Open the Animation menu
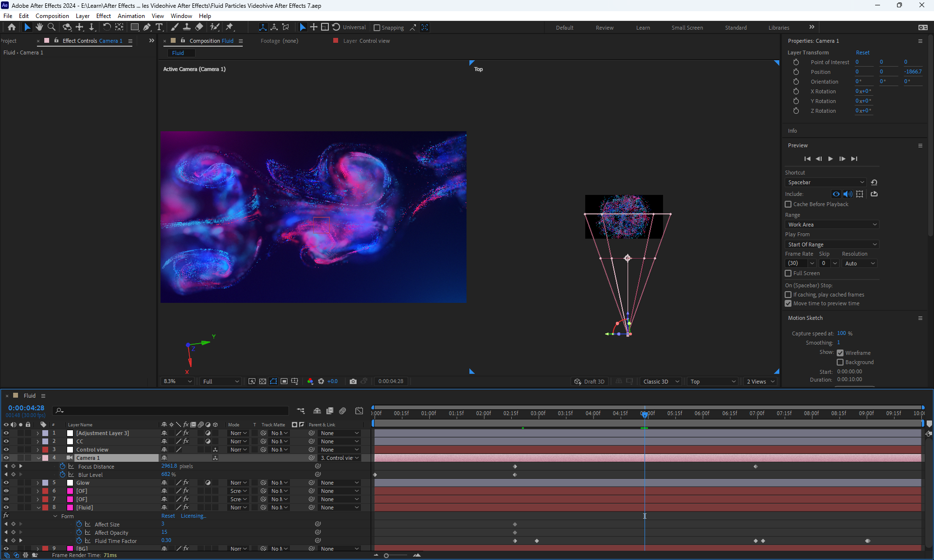Image resolution: width=934 pixels, height=560 pixels. [x=131, y=16]
